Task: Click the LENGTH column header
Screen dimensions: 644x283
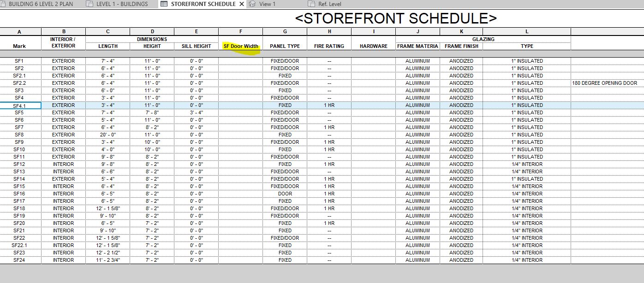Action: point(108,46)
